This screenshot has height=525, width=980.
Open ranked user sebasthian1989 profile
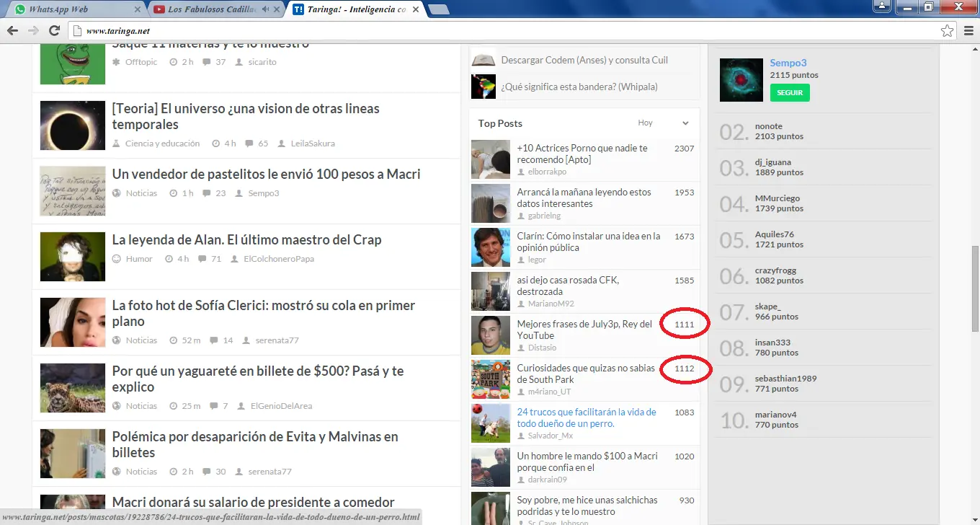pyautogui.click(x=785, y=379)
